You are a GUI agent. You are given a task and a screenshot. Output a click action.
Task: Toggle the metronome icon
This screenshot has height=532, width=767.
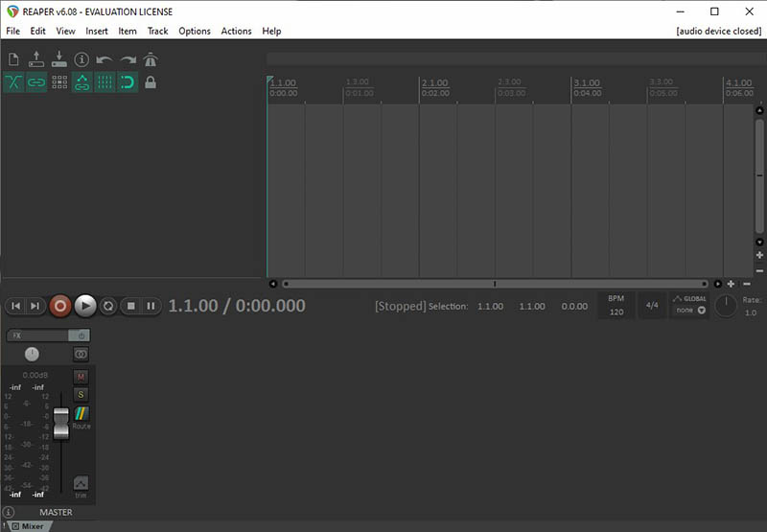[x=150, y=59]
